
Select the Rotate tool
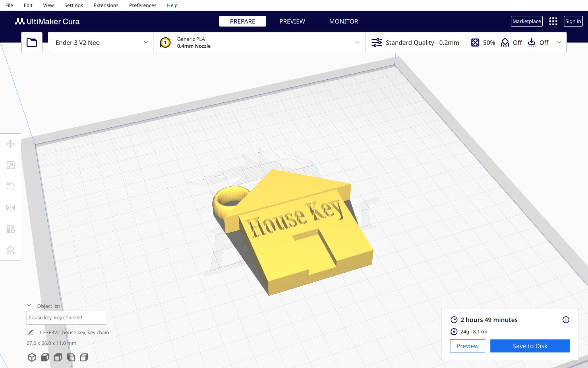(11, 186)
